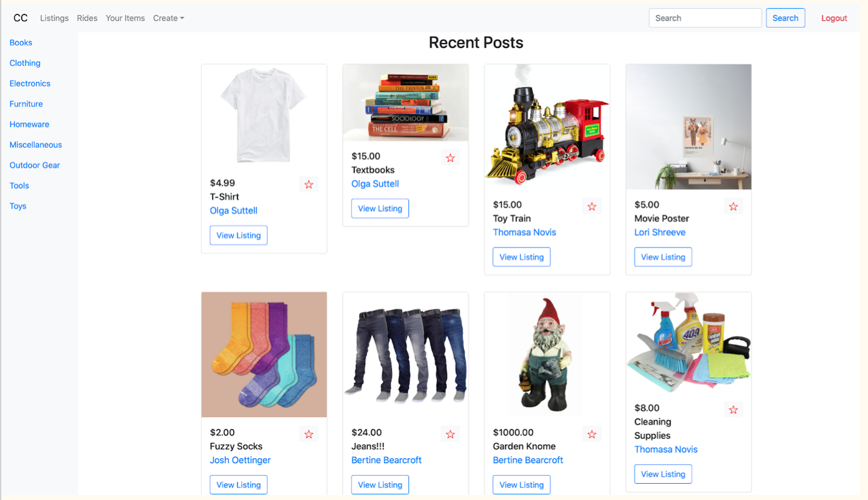This screenshot has width=868, height=500.
Task: Star the Cleaning Supplies listing
Action: tap(733, 410)
